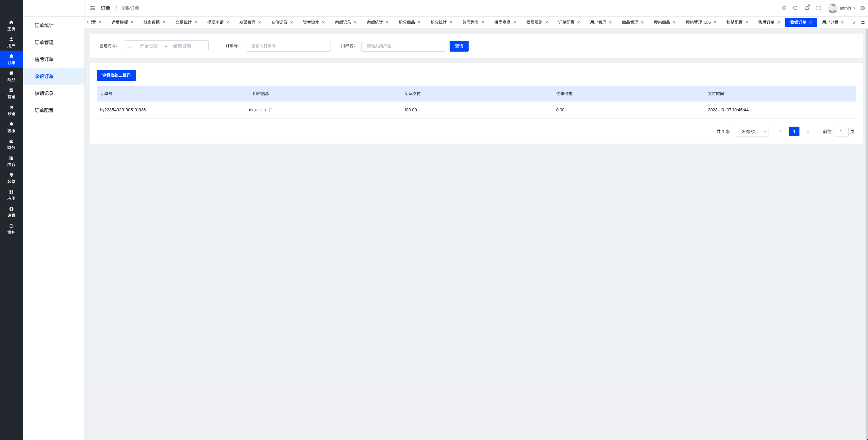Open the 维护 maintenance sidebar icon
The width and height of the screenshot is (868, 440).
11,229
